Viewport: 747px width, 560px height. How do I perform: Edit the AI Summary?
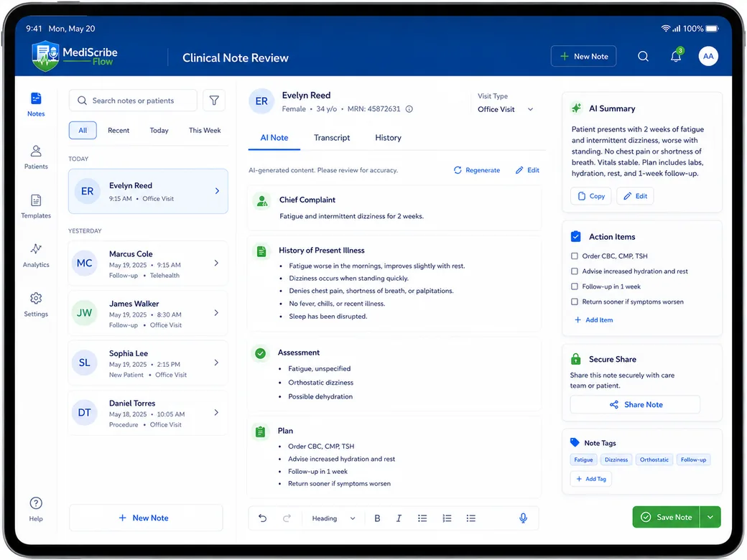tap(635, 196)
